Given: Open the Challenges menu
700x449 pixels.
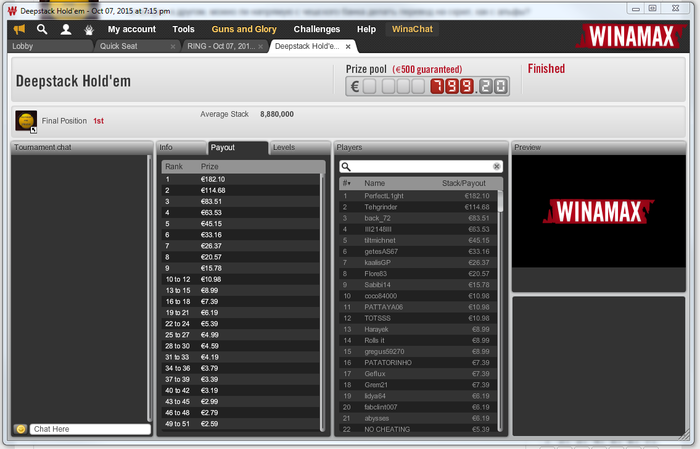Looking at the screenshot, I should (317, 29).
